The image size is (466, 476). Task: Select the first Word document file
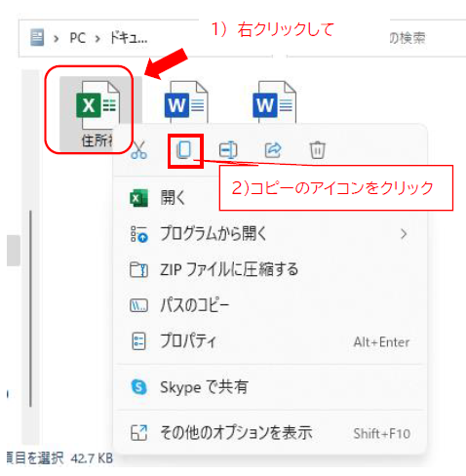186,102
